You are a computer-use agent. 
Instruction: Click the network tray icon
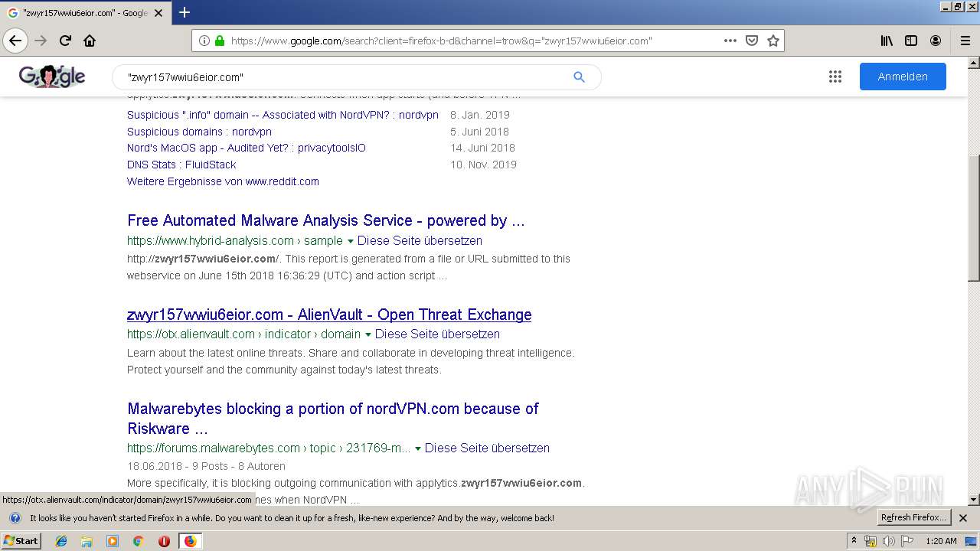click(871, 541)
